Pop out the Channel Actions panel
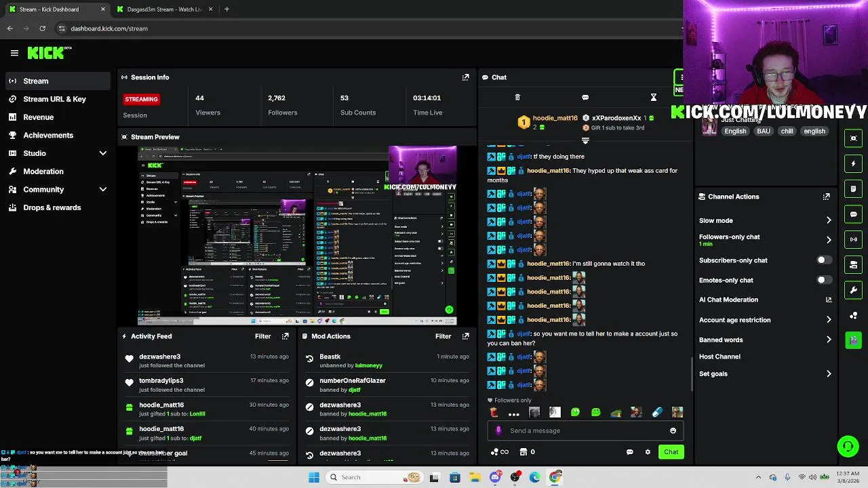This screenshot has height=488, width=868. click(826, 197)
